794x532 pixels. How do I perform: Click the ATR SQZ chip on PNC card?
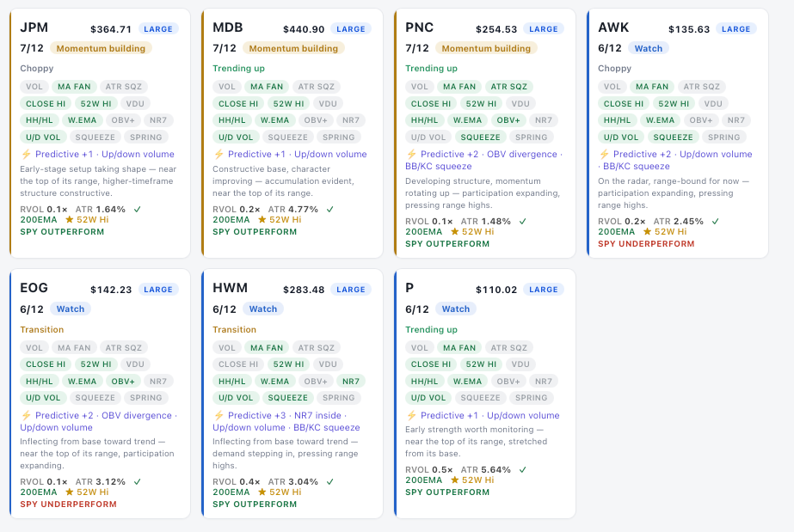click(509, 87)
